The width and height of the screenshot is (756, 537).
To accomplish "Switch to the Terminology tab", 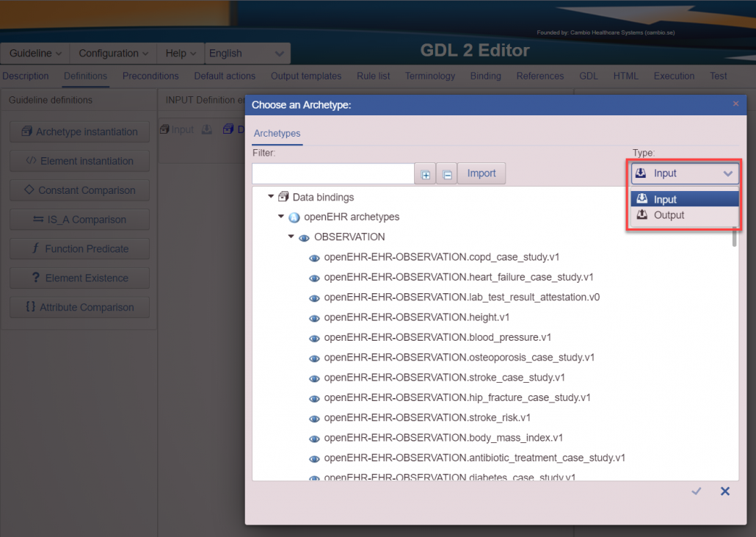I will pos(430,76).
